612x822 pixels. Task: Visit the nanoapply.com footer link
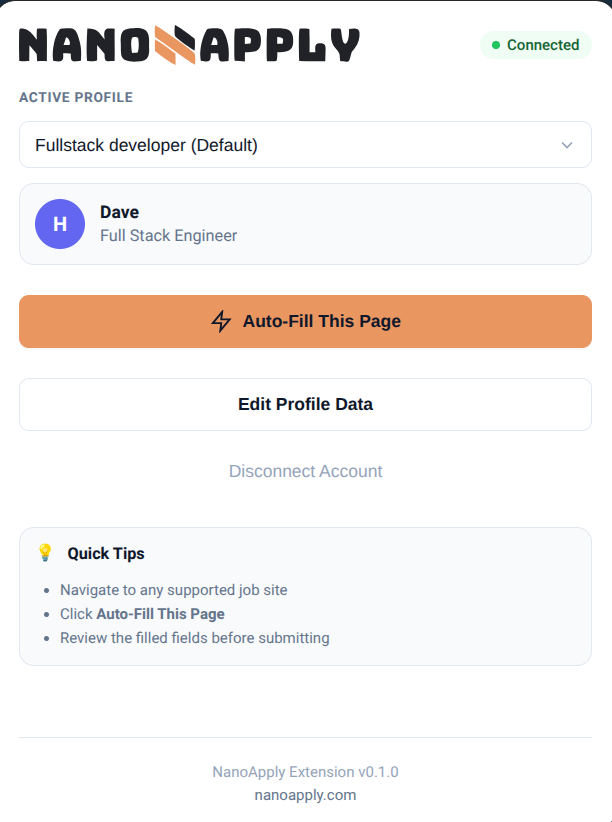(305, 795)
